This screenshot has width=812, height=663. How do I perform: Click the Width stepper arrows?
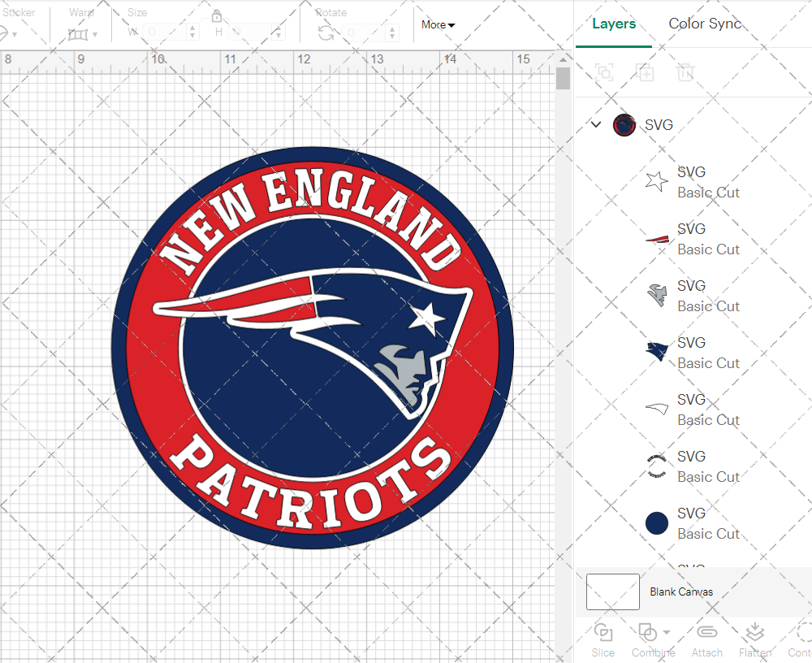pyautogui.click(x=192, y=32)
